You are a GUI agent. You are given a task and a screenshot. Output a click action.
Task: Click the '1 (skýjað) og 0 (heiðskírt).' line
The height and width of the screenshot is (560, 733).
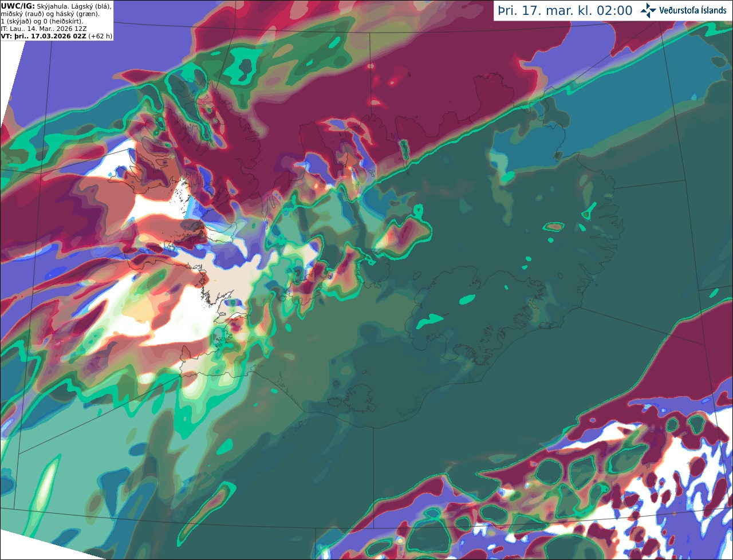[x=42, y=21]
